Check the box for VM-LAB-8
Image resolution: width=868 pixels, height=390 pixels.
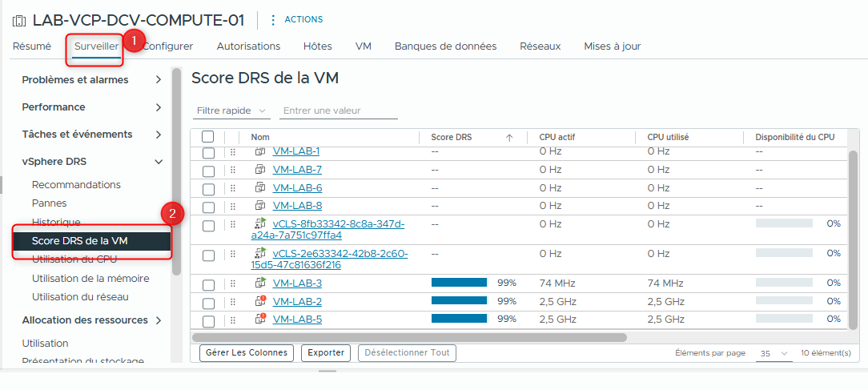pyautogui.click(x=208, y=207)
